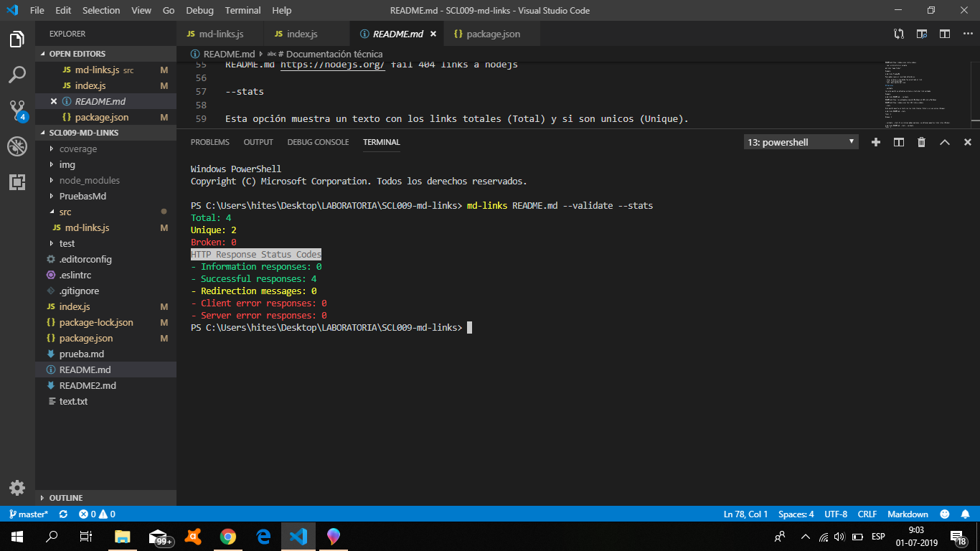Open the Explorer view in activity bar
The image size is (980, 551).
click(17, 39)
